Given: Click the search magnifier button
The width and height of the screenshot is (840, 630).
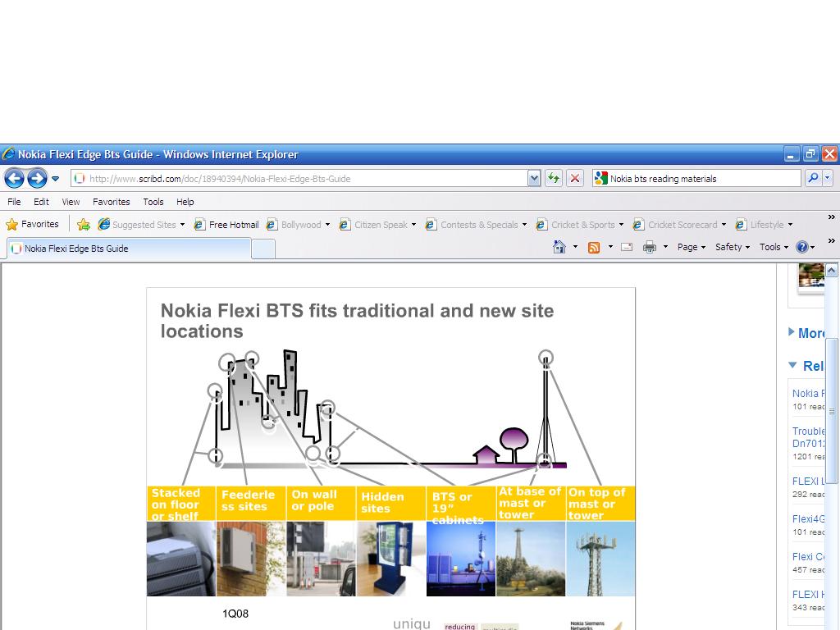Looking at the screenshot, I should [812, 178].
